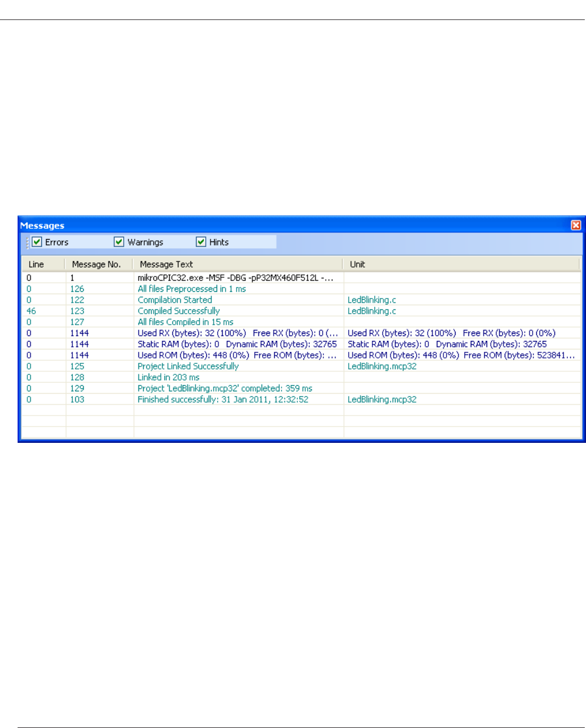The image size is (586, 728).
Task: Select 'All files Preprocessed in 1 ms' message
Action: pyautogui.click(x=192, y=289)
